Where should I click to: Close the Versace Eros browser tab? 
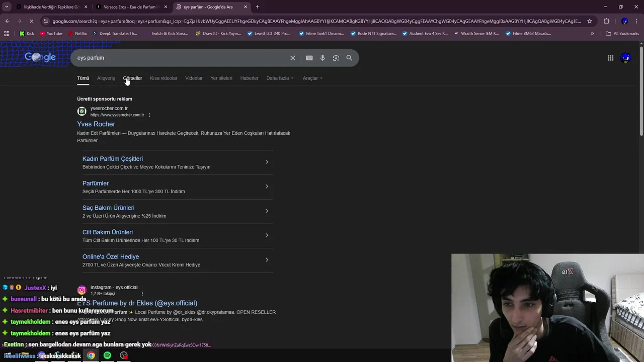click(166, 7)
